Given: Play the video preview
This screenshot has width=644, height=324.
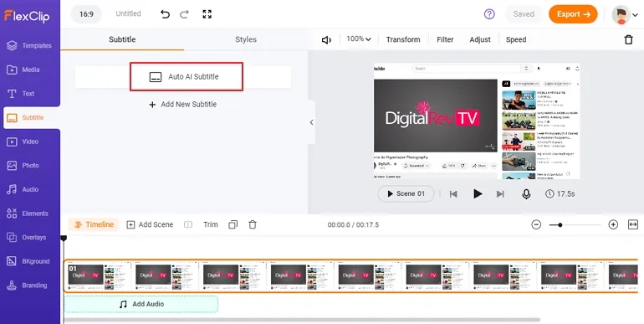Looking at the screenshot, I should (478, 193).
